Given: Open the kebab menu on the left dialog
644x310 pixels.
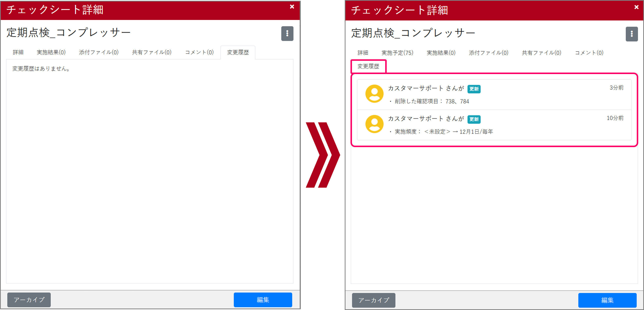Looking at the screenshot, I should [x=287, y=33].
